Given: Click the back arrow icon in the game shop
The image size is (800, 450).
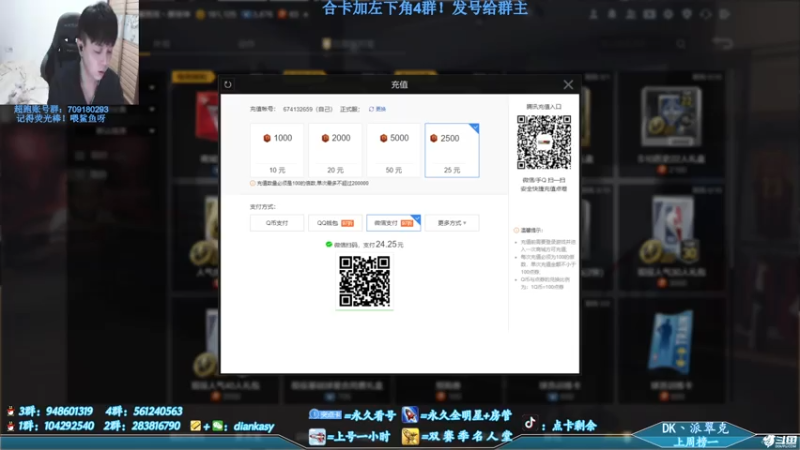Looking at the screenshot, I should pyautogui.click(x=722, y=44).
